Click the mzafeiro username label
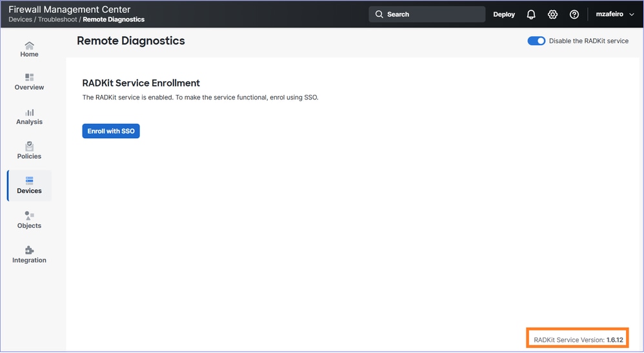This screenshot has width=644, height=353. [610, 14]
